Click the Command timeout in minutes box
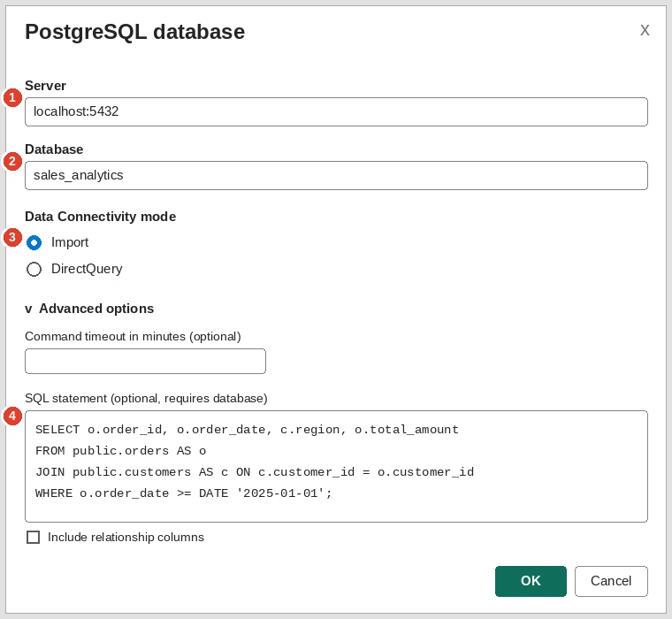 [145, 361]
